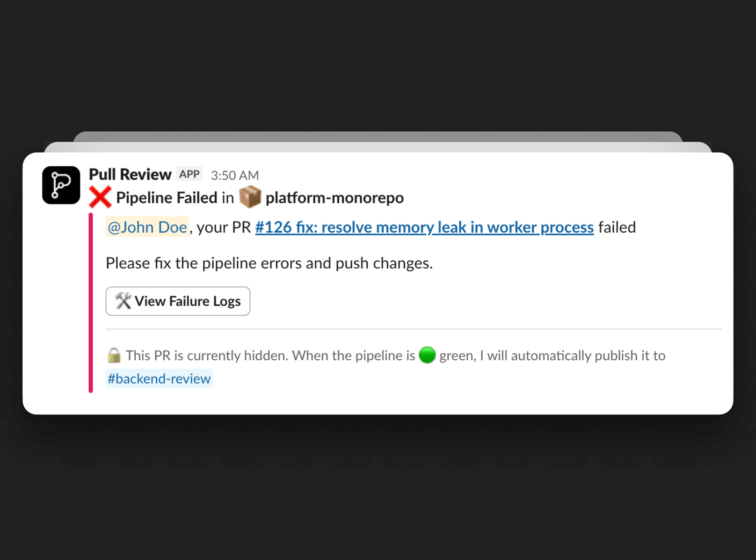Select the light gray stacked card behind message
The image size is (756, 560).
378,147
